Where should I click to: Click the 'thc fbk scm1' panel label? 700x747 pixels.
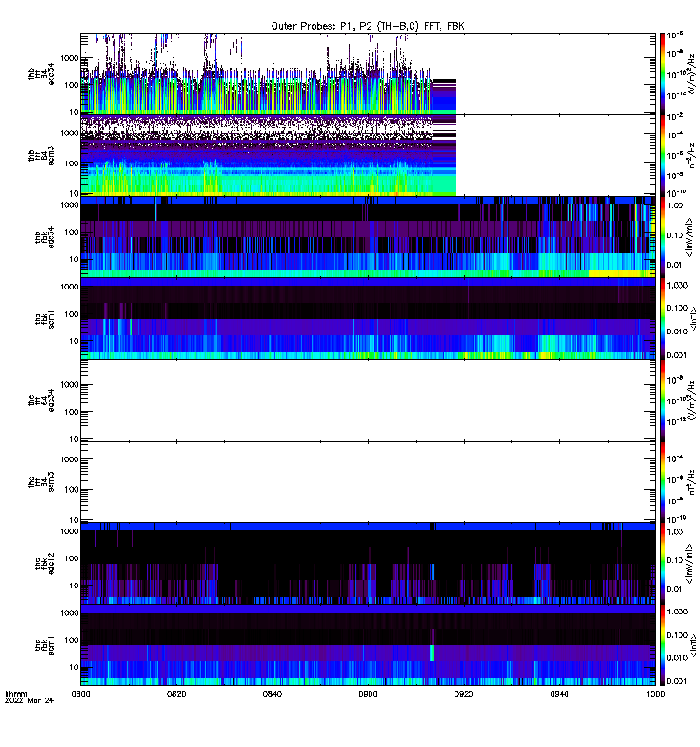[45, 645]
